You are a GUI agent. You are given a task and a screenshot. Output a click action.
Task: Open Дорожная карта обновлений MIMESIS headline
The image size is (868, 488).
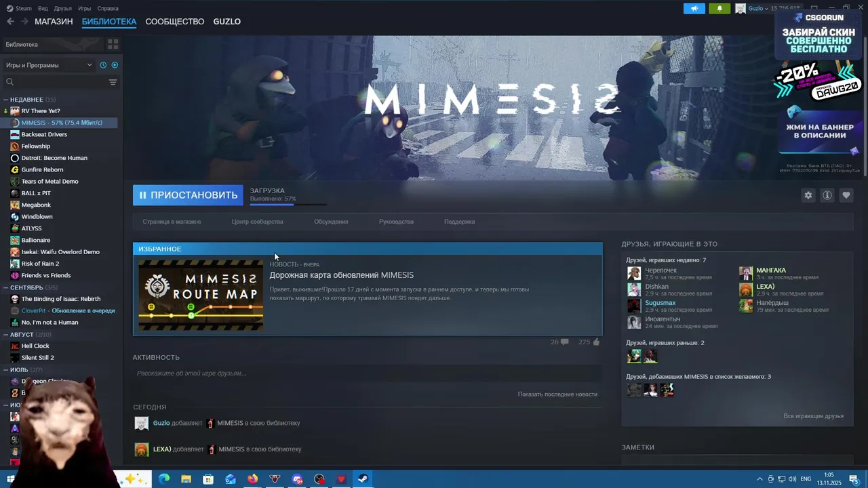pyautogui.click(x=341, y=275)
